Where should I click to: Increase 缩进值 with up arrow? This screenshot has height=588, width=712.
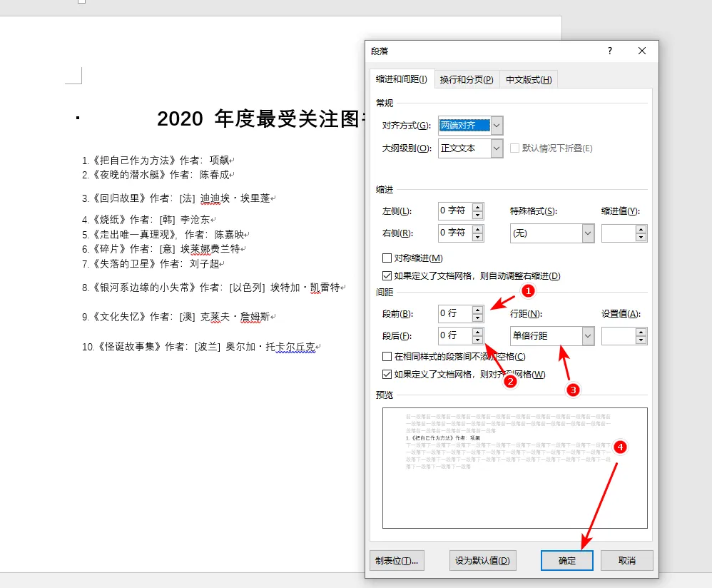click(x=641, y=230)
